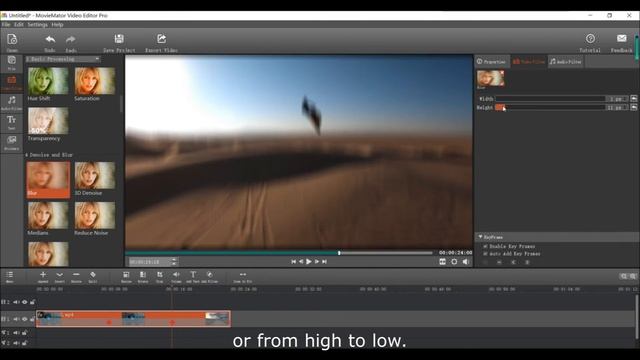Screen dimensions: 640x360
Task: Open the timeline Menu icon
Action: click(9, 276)
